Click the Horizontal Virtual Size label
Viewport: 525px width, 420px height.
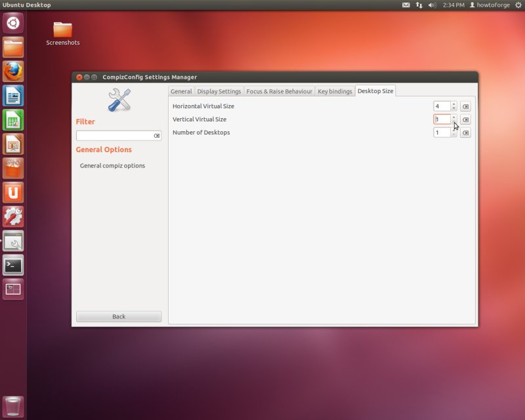[203, 106]
